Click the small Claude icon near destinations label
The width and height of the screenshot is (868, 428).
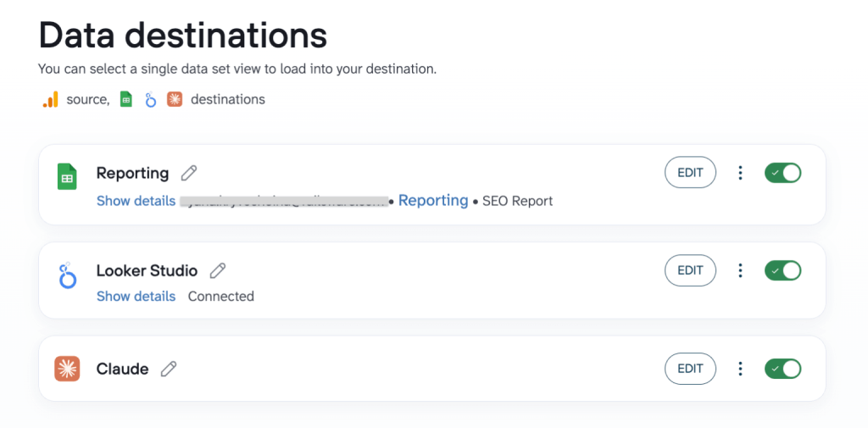pyautogui.click(x=175, y=100)
